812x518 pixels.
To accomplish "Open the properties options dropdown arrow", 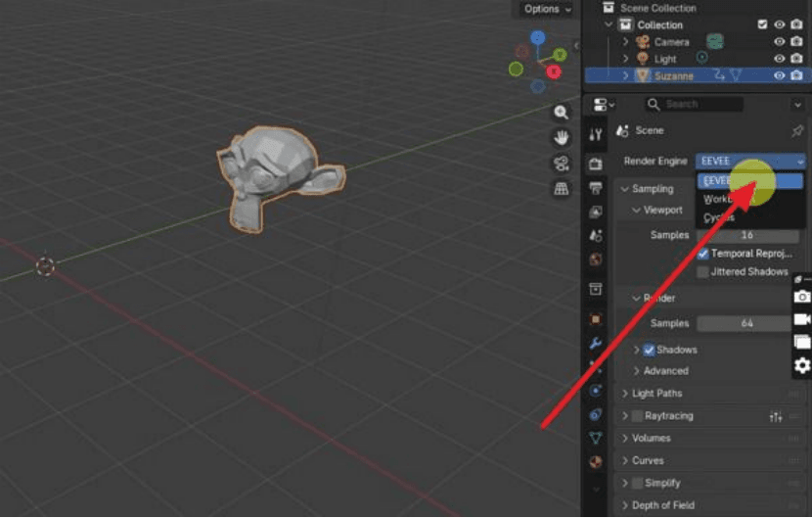I will coord(797,105).
